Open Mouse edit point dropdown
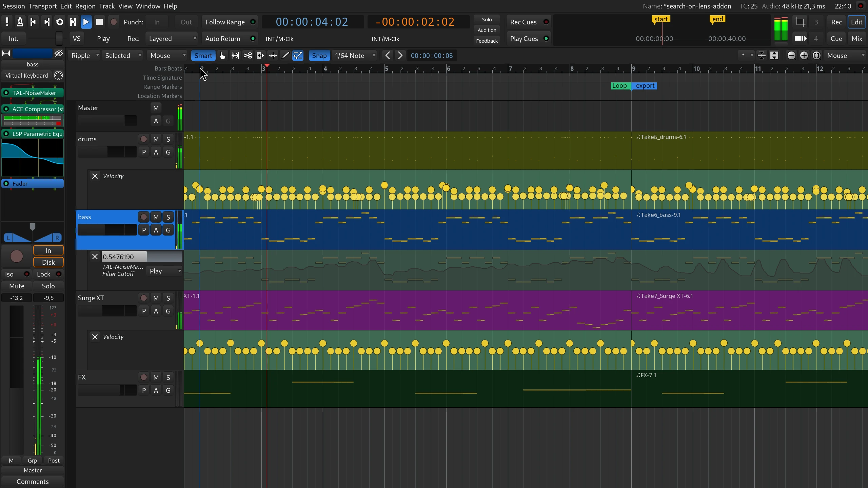 pyautogui.click(x=168, y=56)
